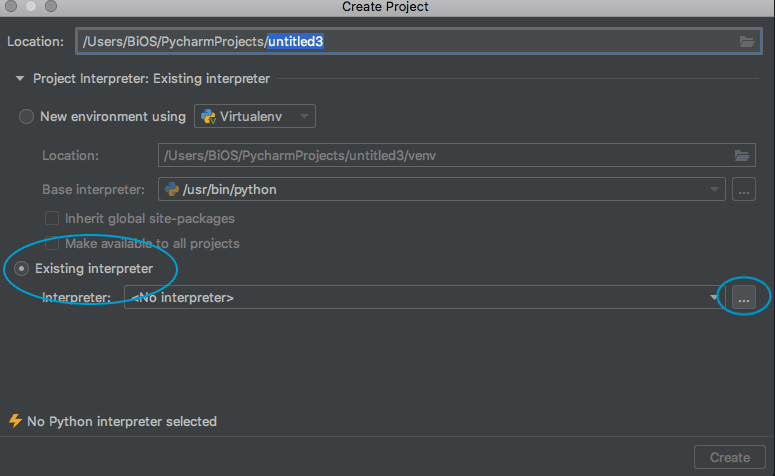Click the Create button
The height and width of the screenshot is (476, 775).
pyautogui.click(x=730, y=457)
